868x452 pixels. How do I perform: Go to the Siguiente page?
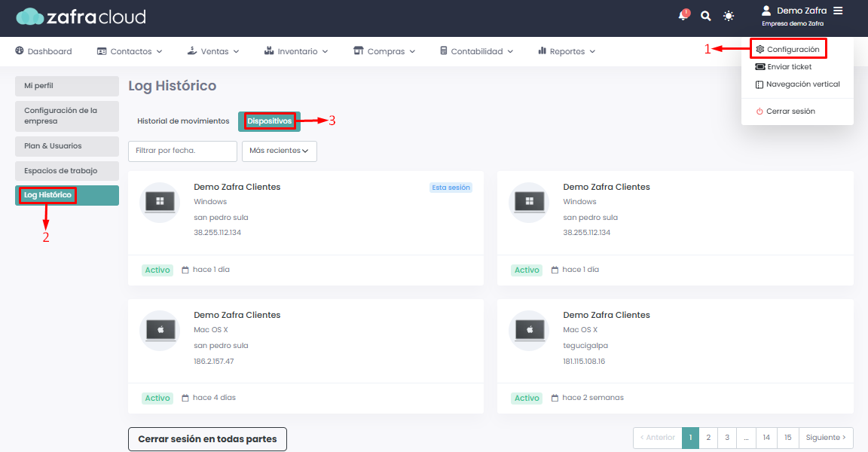(825, 438)
